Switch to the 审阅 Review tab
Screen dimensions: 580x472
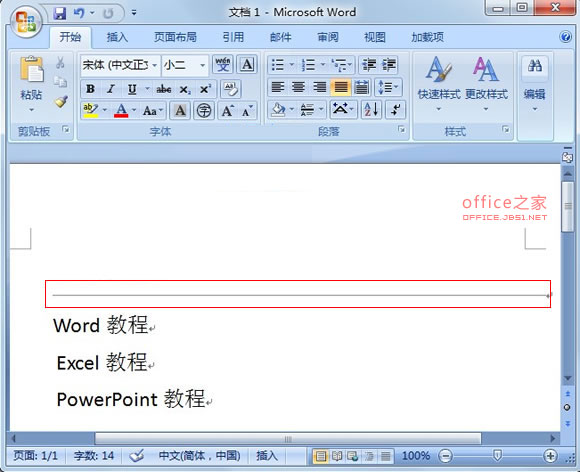click(x=328, y=37)
